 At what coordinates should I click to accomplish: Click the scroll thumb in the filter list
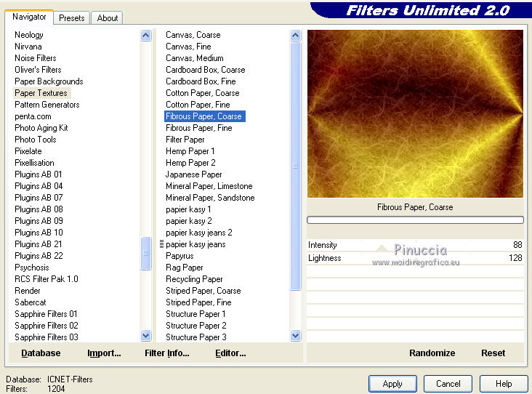pos(296,166)
